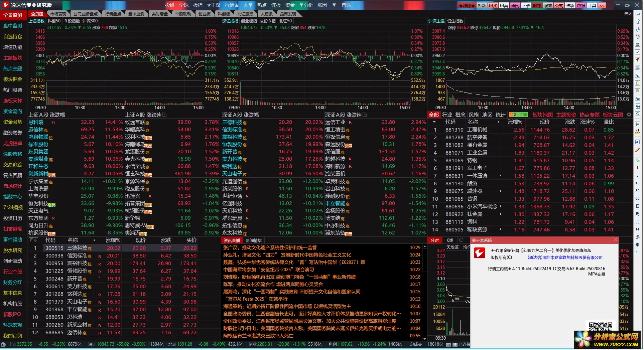Open the 板块地图 link

(x=542, y=115)
